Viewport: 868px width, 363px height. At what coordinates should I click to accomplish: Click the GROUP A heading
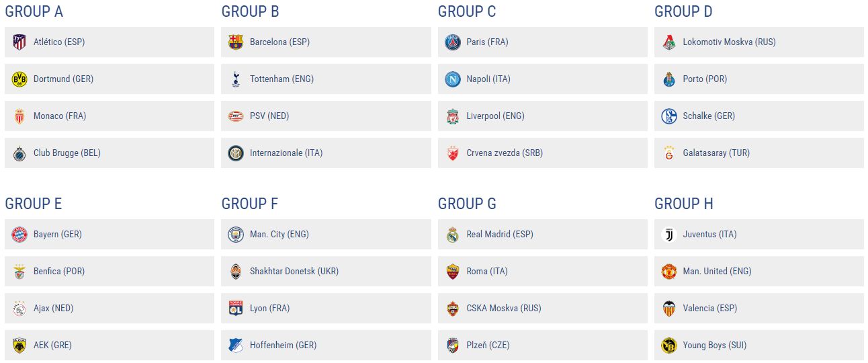click(34, 11)
